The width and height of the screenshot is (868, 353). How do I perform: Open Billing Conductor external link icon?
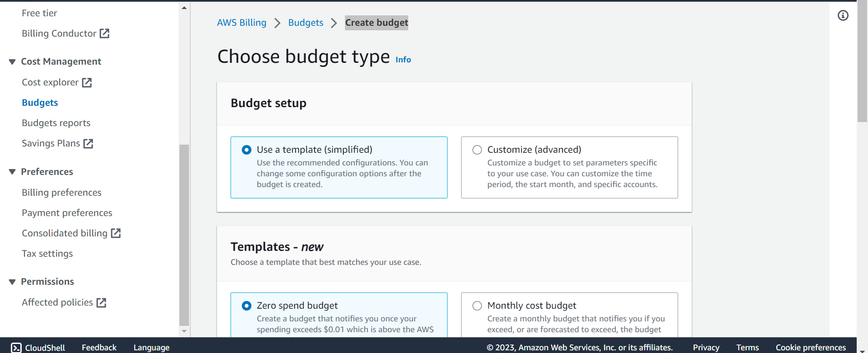(x=104, y=33)
